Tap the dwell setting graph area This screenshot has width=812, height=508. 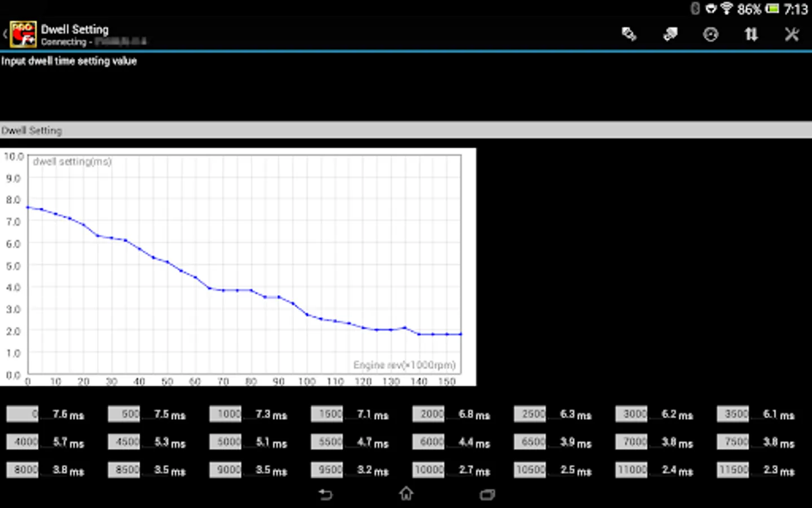244,265
